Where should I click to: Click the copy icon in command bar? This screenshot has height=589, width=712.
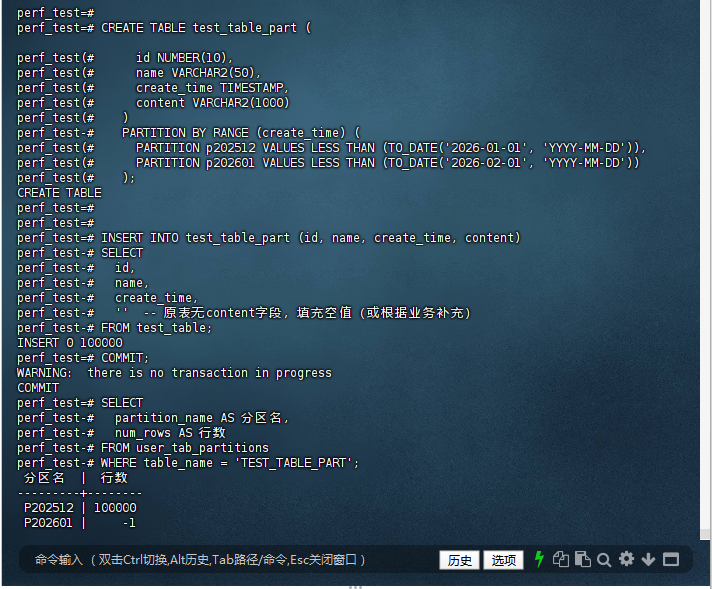click(561, 559)
